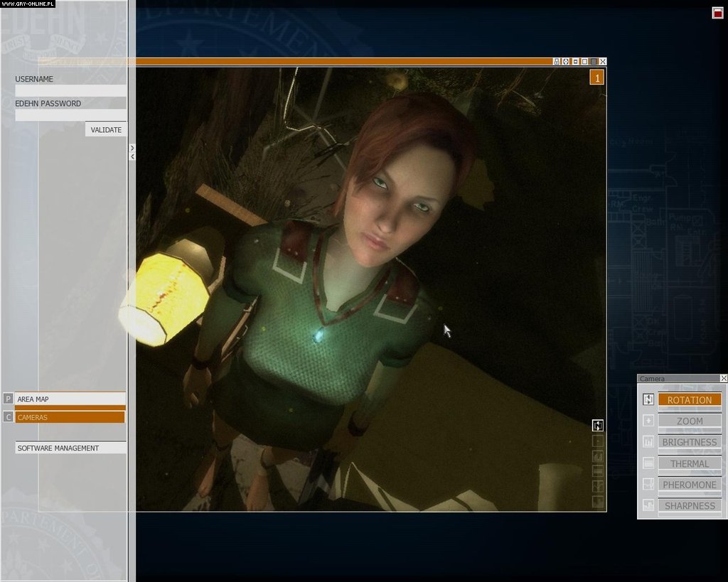Image resolution: width=728 pixels, height=582 pixels.
Task: Open the AREA MAP menu item
Action: (70, 399)
